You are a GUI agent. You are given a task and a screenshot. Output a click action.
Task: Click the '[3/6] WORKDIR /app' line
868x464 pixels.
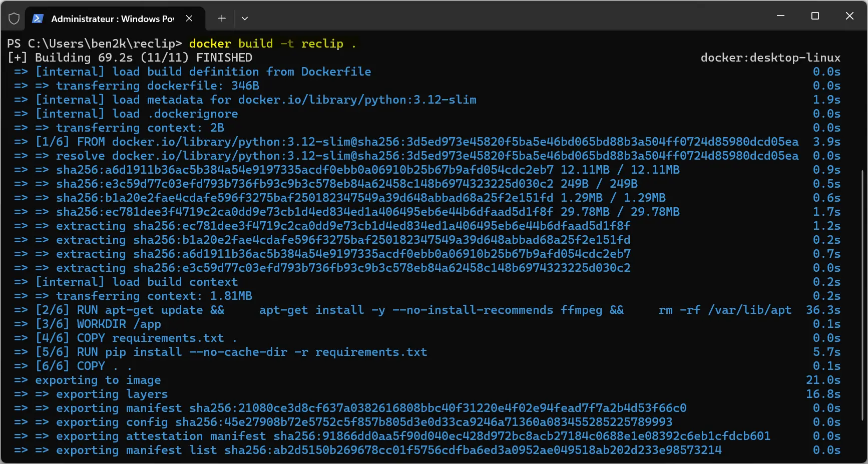pos(98,324)
